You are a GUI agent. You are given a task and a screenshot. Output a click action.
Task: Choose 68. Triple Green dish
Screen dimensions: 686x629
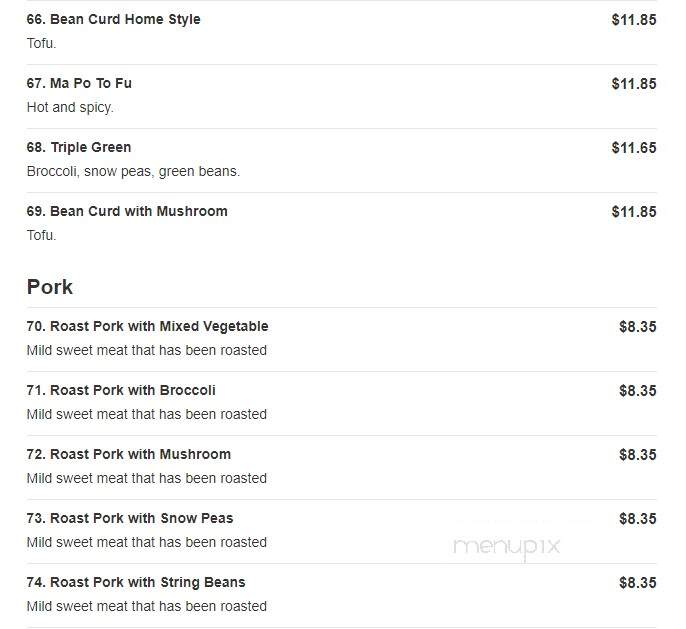pos(79,147)
